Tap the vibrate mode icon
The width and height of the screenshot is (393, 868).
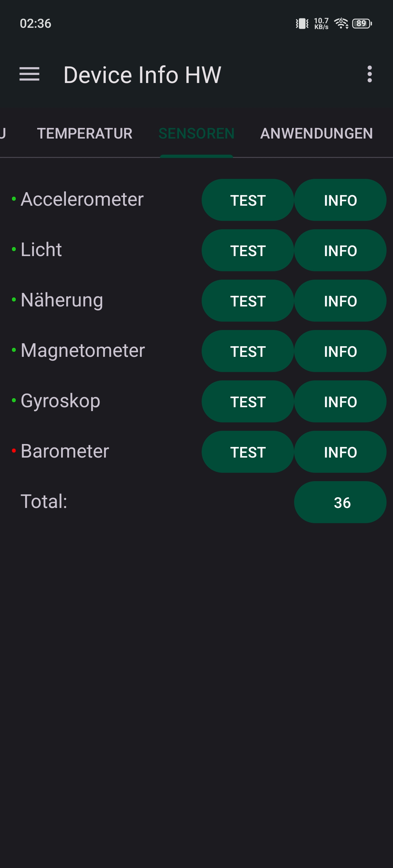pyautogui.click(x=302, y=24)
